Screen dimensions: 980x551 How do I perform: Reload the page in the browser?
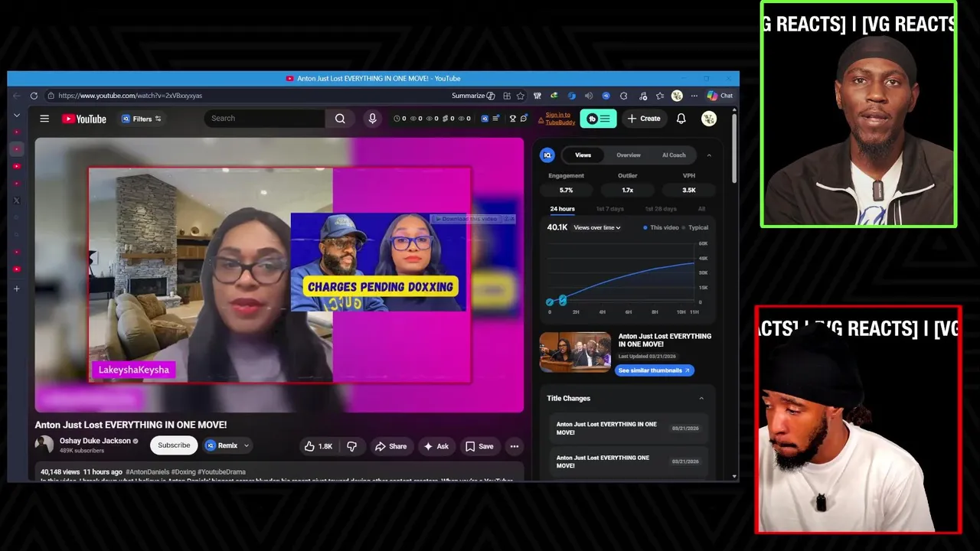click(34, 96)
